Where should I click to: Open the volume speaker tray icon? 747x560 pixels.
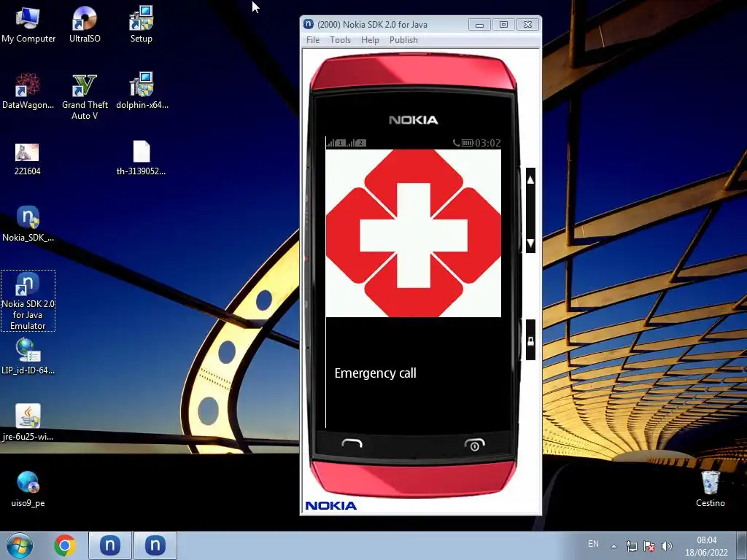click(x=667, y=546)
